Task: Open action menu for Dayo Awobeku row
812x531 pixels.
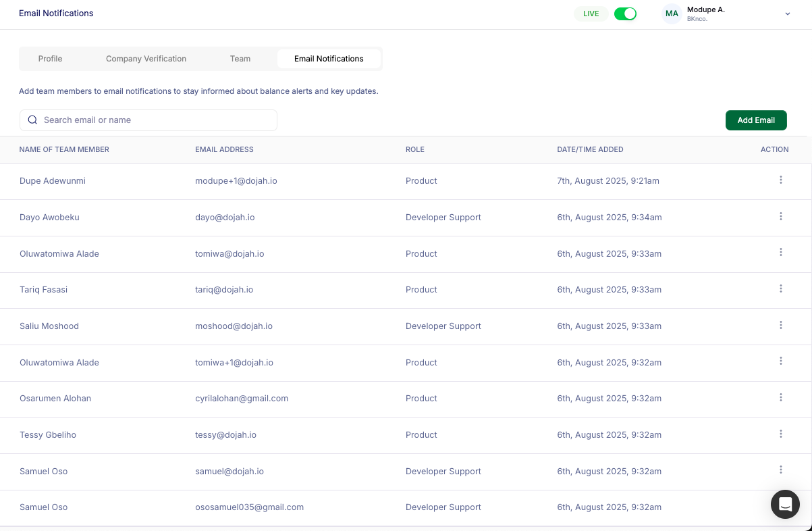Action: click(780, 216)
